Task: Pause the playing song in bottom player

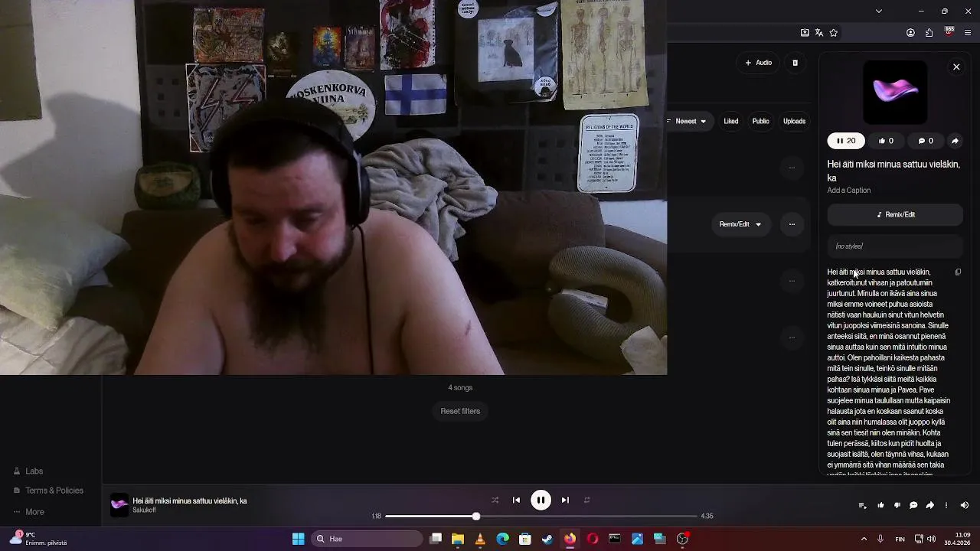Action: 541,500
